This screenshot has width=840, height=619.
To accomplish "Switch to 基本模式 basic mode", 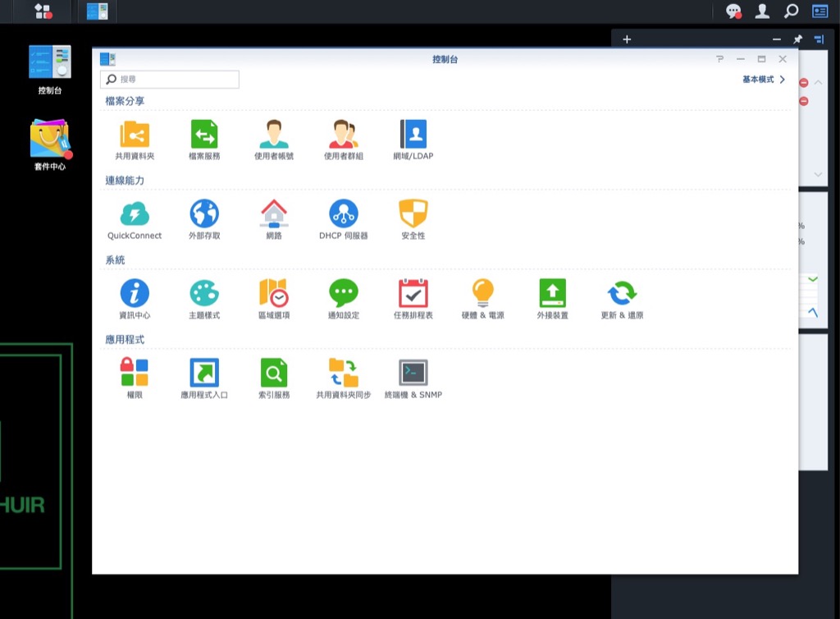I will (x=763, y=80).
